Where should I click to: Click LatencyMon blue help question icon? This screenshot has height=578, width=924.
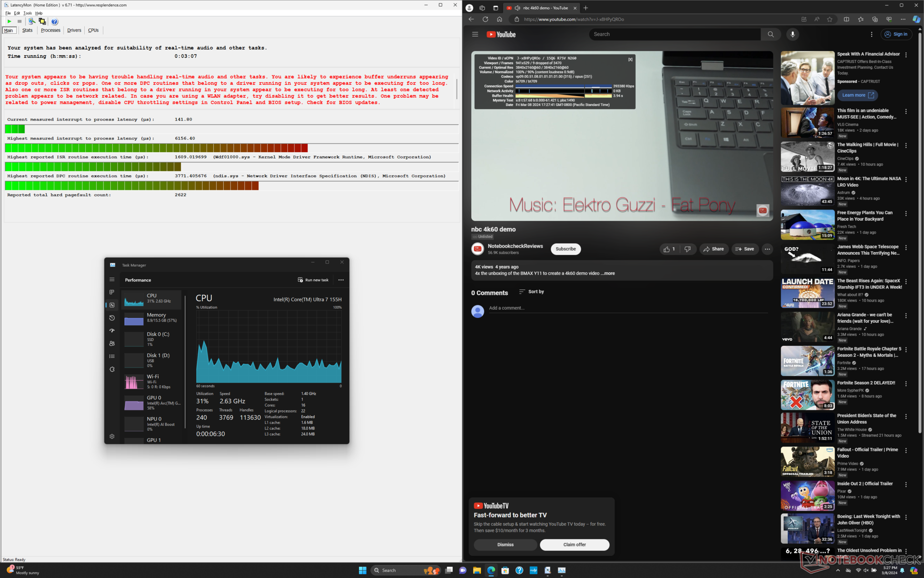[54, 22]
